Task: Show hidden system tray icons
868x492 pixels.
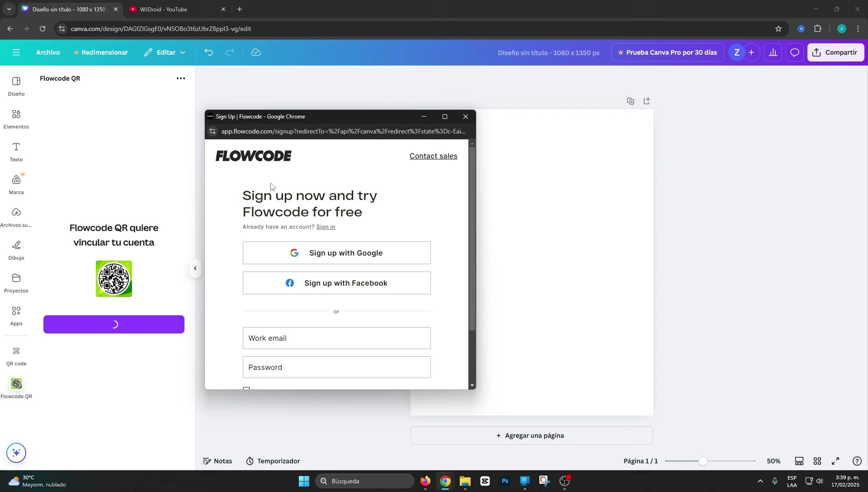Action: point(760,481)
